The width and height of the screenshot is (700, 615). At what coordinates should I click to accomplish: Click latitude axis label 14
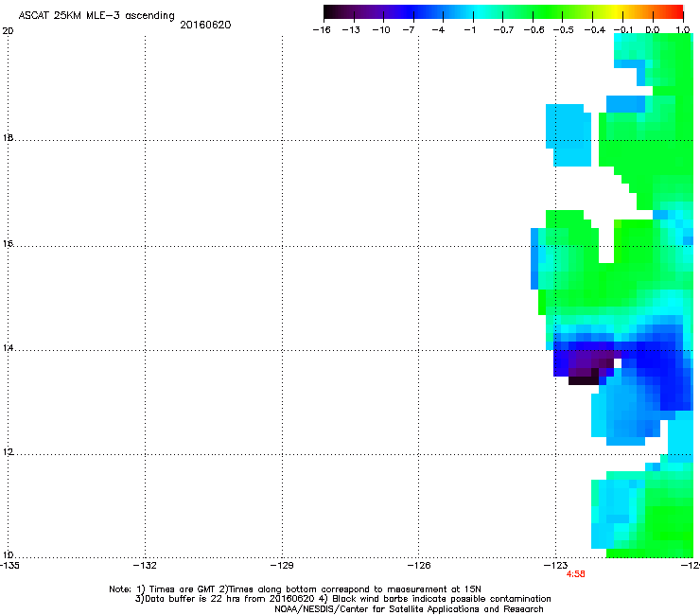click(x=8, y=348)
